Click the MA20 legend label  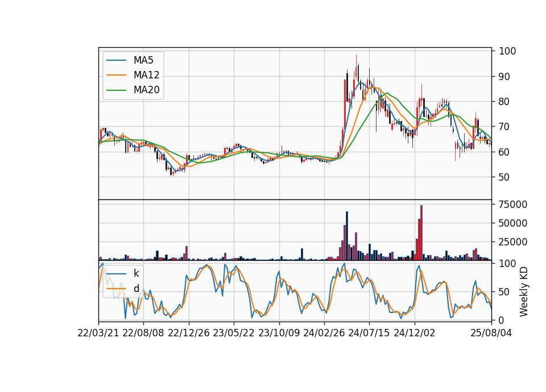(x=146, y=90)
